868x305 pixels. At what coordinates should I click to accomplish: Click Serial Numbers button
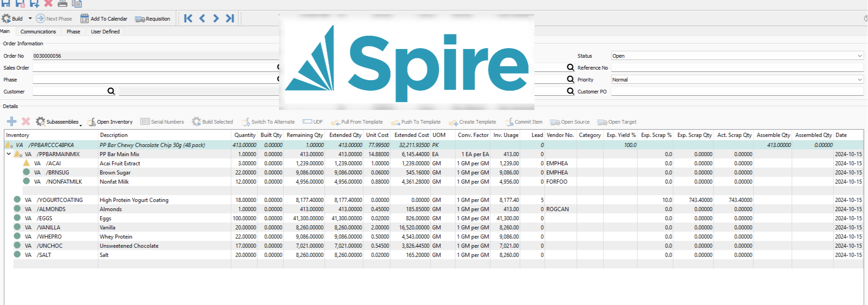tap(162, 122)
